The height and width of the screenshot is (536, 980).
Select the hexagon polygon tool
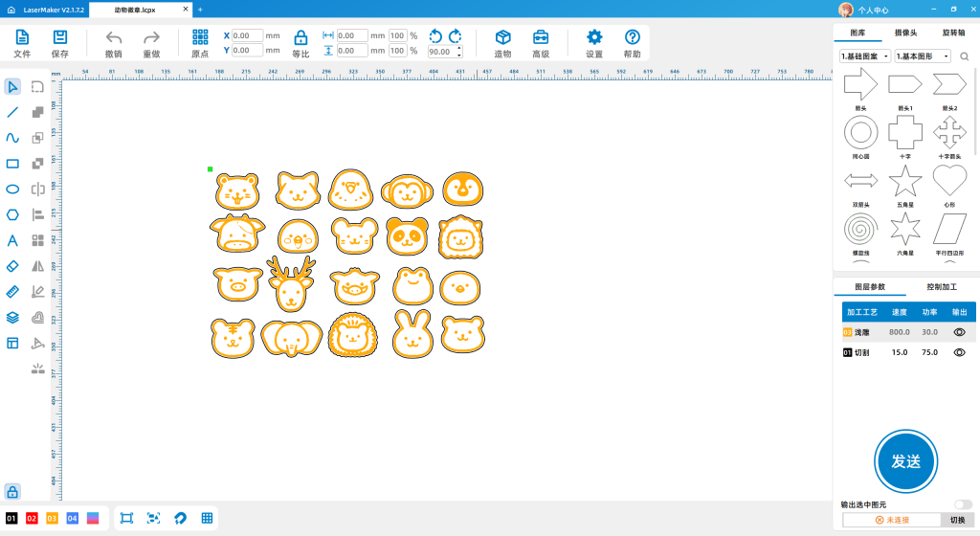coord(12,215)
